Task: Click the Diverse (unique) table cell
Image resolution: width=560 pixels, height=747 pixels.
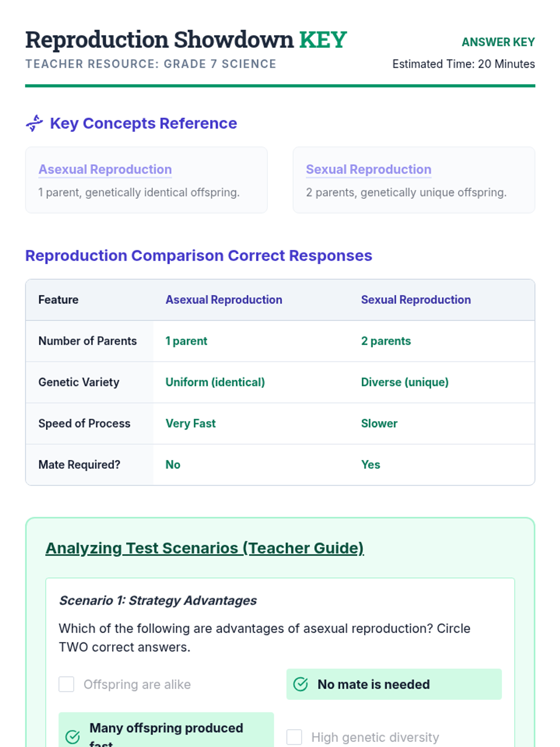Action: (404, 382)
